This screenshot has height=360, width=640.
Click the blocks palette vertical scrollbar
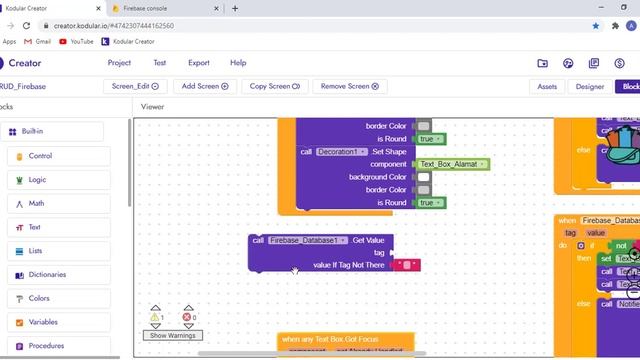click(x=130, y=163)
